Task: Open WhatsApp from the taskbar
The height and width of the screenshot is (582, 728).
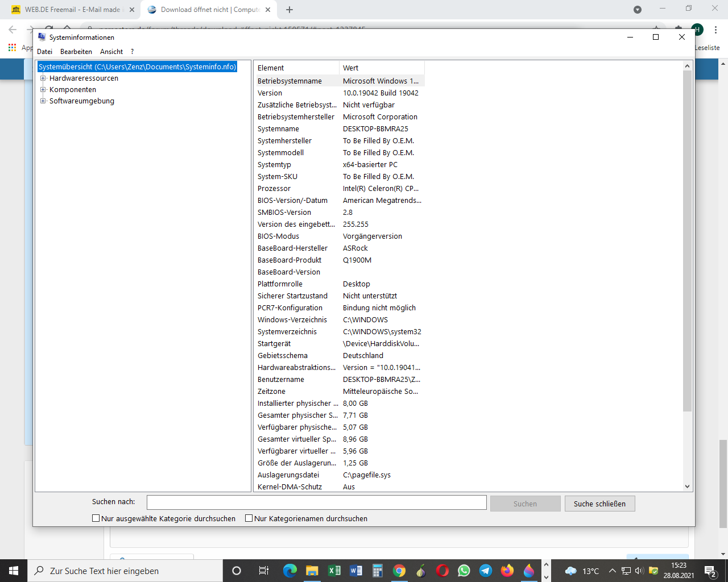Action: pyautogui.click(x=464, y=571)
